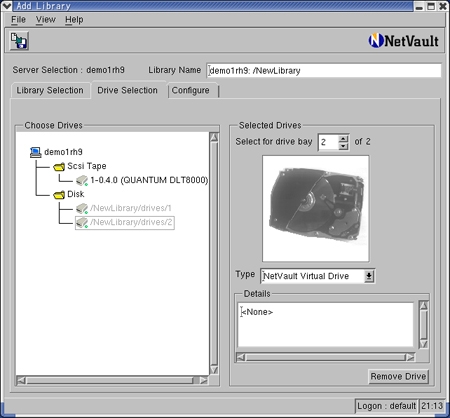Screen dimensions: 450x418
Task: Open the View menu
Action: point(45,20)
